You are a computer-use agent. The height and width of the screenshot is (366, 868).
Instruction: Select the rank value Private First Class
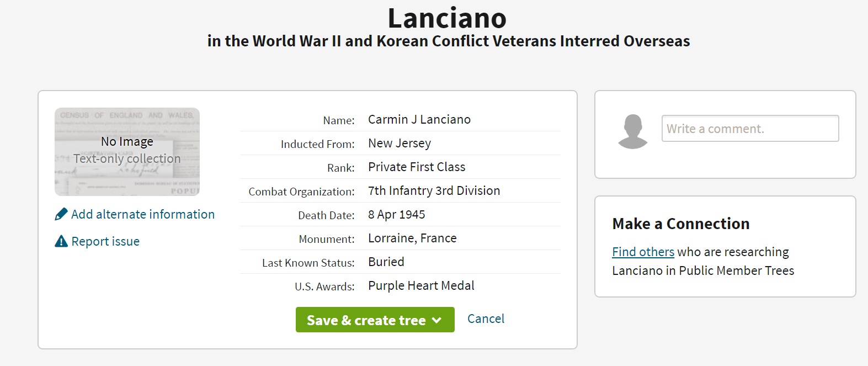[417, 167]
